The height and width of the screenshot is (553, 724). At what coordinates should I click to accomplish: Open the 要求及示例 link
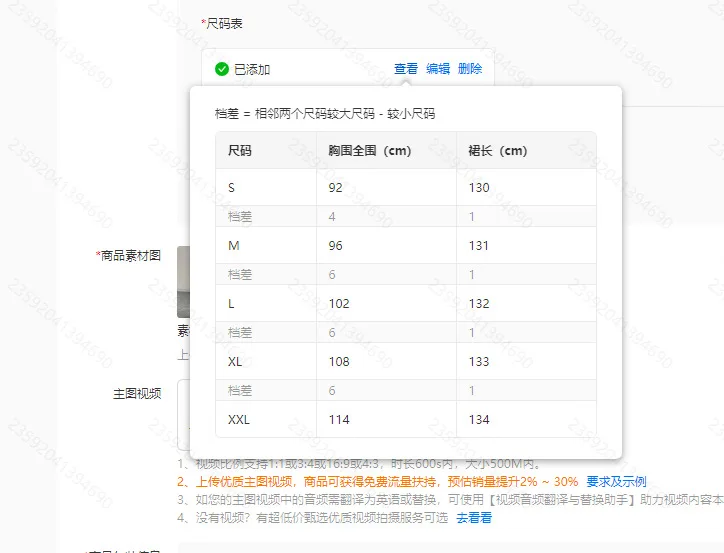(x=616, y=481)
